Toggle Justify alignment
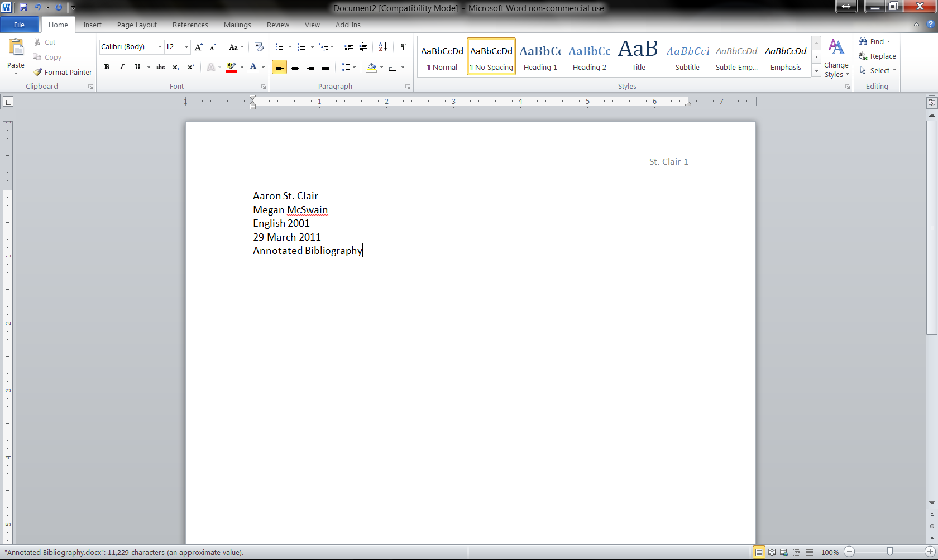The image size is (938, 560). tap(326, 67)
